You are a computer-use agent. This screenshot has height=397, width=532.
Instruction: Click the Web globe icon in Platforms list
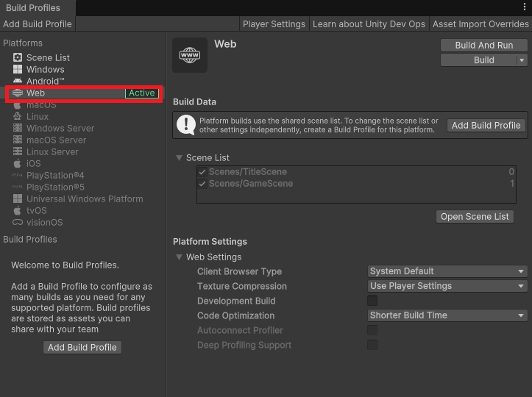tap(18, 93)
